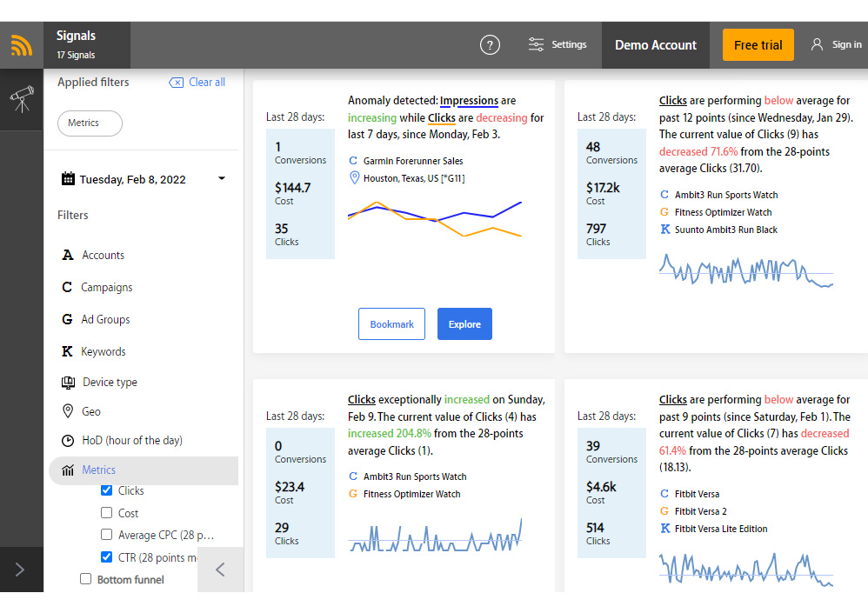Open the help question mark icon
Screen dimensions: 868x613
490,45
